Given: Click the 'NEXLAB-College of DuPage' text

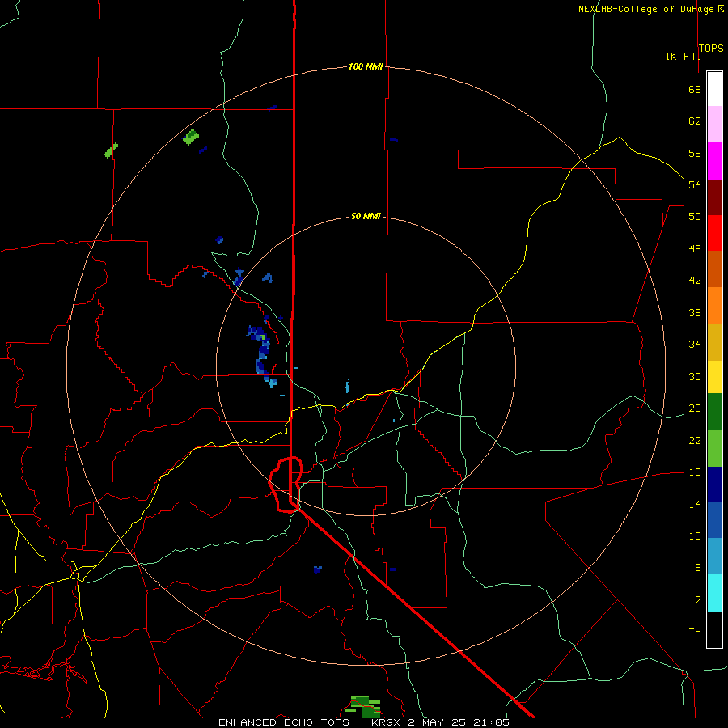Looking at the screenshot, I should point(646,9).
